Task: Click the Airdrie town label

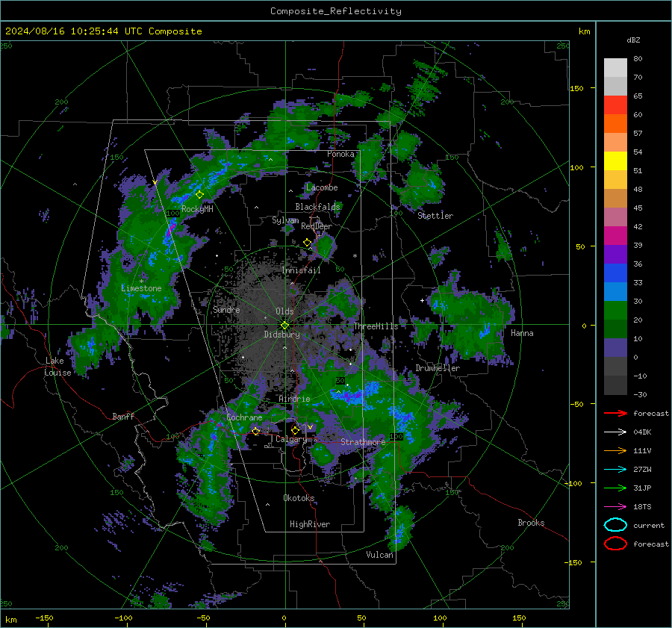Action: 294,399
